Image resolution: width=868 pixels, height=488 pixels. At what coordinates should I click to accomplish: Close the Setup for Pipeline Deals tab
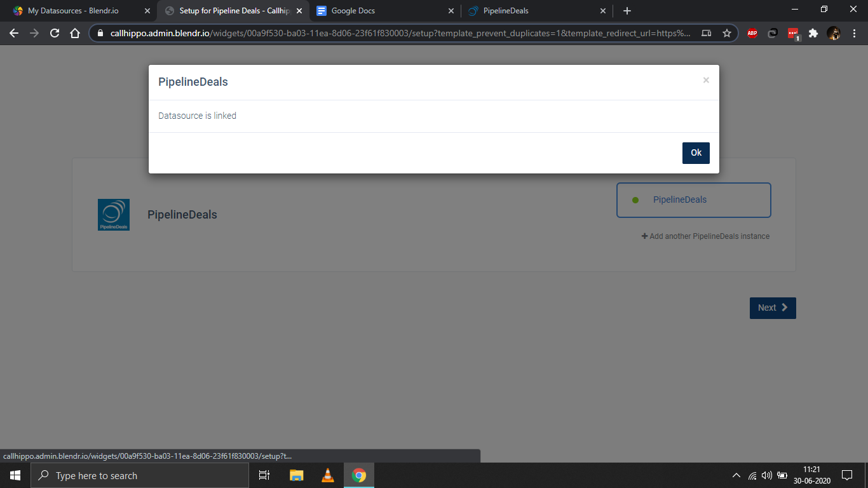click(x=299, y=11)
